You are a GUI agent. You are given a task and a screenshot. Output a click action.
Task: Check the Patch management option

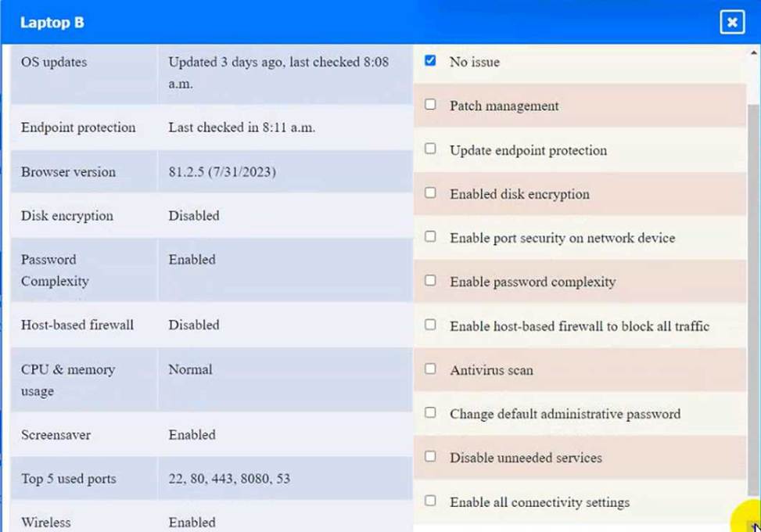(x=430, y=104)
